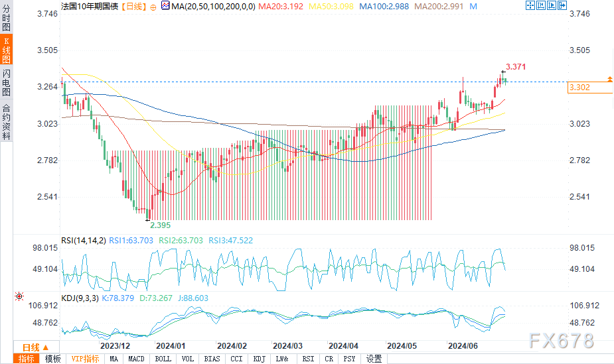This screenshot has width=614, height=364.
Task: Open 闪电图 in left sidebar
Action: (7, 84)
